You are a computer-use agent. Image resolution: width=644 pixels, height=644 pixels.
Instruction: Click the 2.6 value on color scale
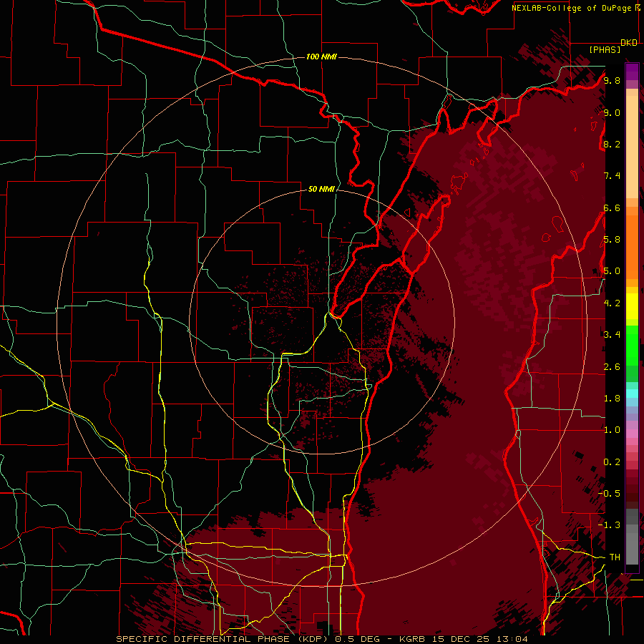(612, 367)
